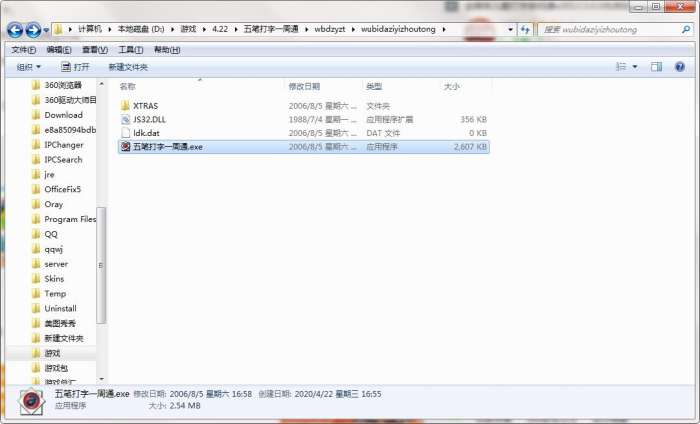Image resolution: width=700 pixels, height=424 pixels.
Task: Select Temp folder in navigation tree
Action: point(55,294)
